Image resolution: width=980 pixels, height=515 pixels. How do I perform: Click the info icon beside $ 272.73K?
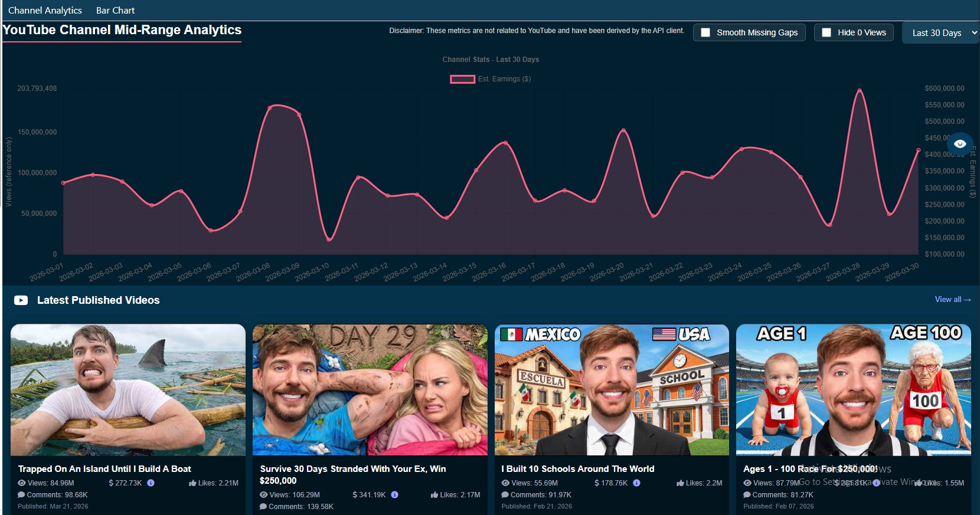coord(151,483)
